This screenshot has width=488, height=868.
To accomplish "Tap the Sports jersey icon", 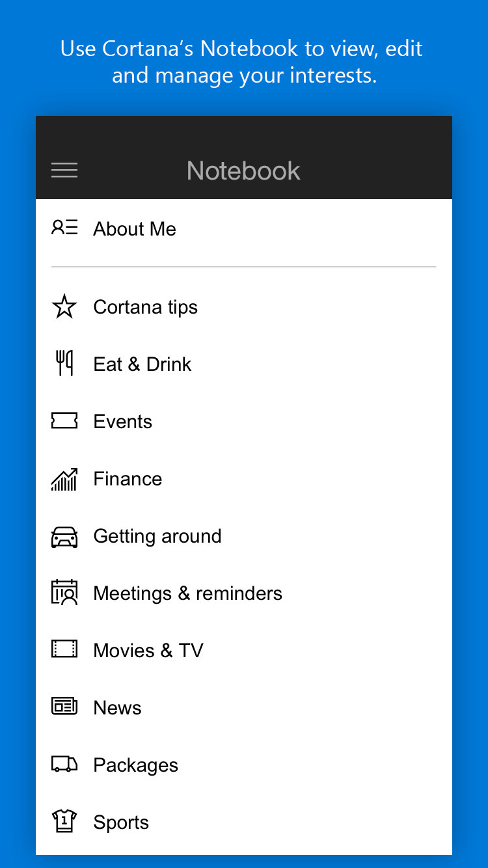I will point(64,821).
